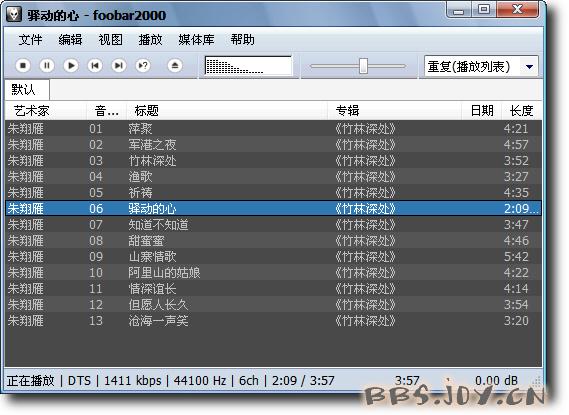
Task: Skip to the next track
Action: [x=119, y=66]
